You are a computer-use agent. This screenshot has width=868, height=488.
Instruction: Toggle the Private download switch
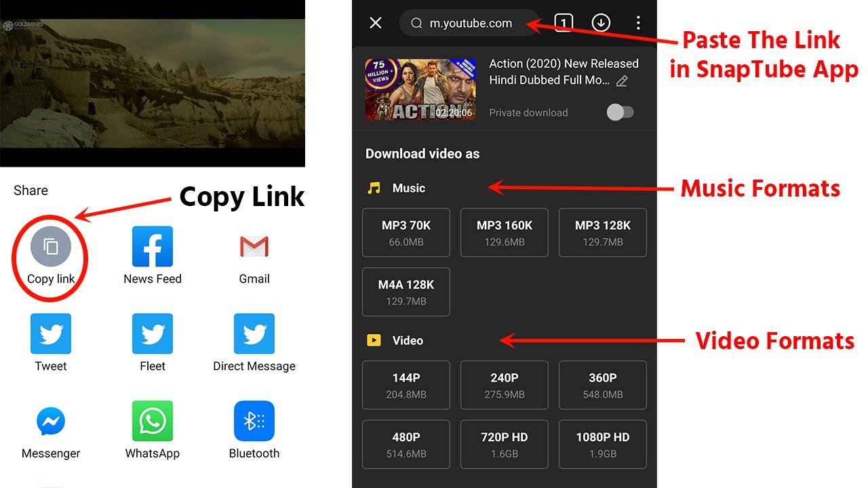[x=620, y=113]
